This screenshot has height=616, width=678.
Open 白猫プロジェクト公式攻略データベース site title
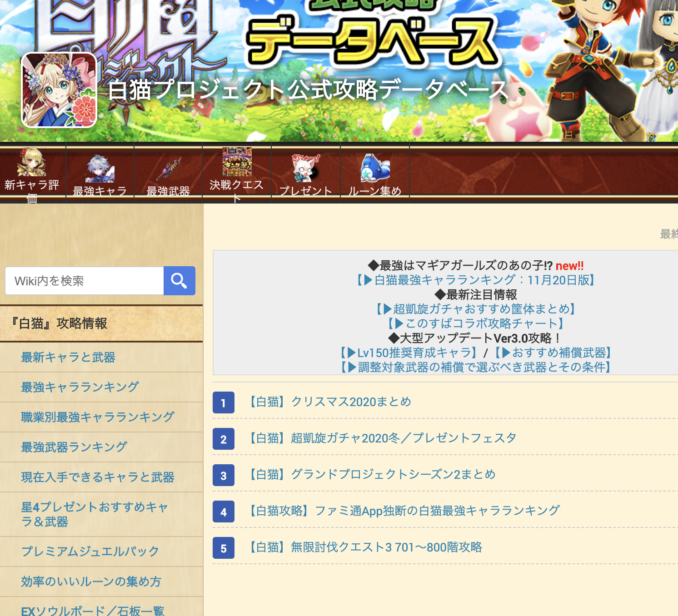308,89
